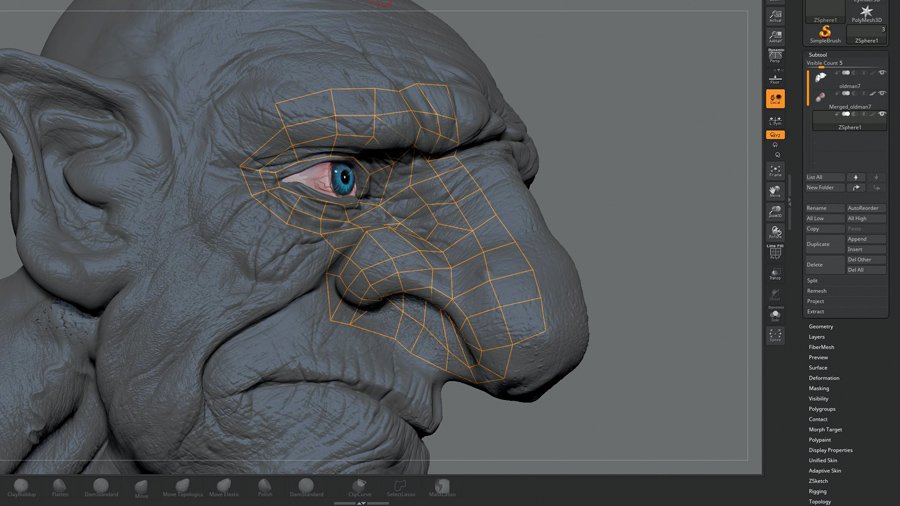Select the Move Elastic brush
The height and width of the screenshot is (506, 900).
[224, 488]
